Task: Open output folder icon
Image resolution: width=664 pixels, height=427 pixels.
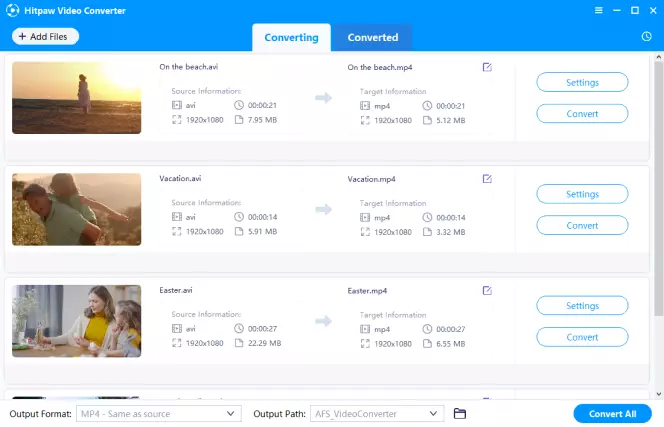Action: [x=459, y=413]
